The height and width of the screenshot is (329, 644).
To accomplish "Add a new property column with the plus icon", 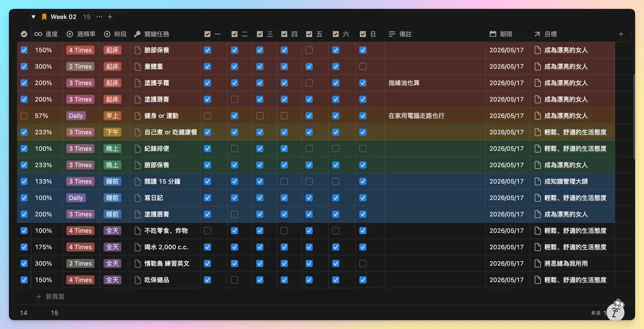I will [x=621, y=34].
